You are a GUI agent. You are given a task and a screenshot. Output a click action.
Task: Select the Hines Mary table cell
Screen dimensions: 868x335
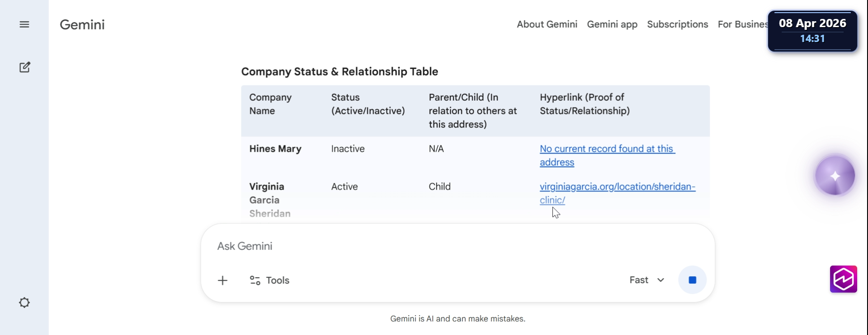tap(275, 149)
